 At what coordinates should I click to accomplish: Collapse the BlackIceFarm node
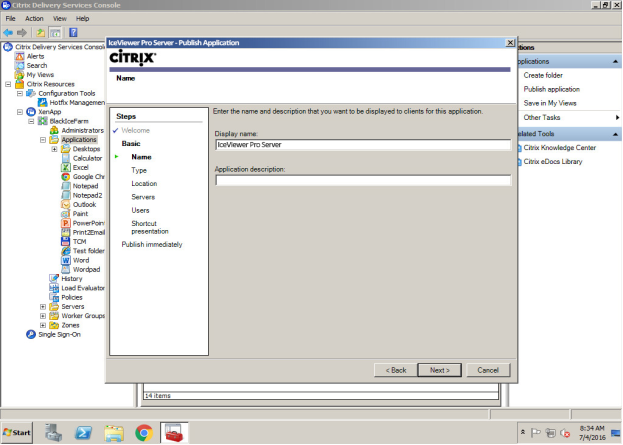[x=31, y=121]
